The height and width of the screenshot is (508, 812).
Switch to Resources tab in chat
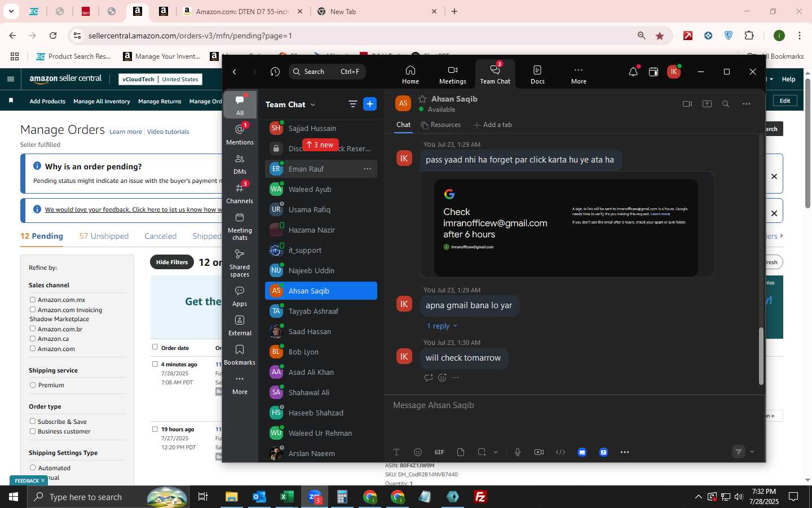tap(441, 125)
